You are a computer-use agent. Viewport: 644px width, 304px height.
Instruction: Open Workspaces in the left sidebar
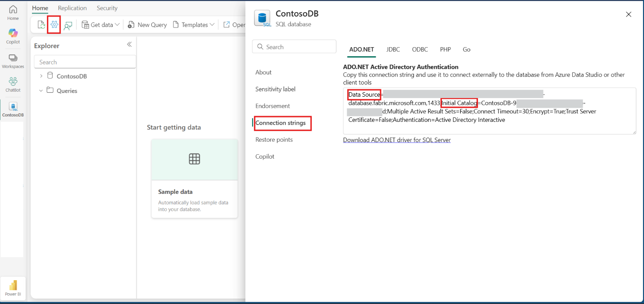(13, 61)
